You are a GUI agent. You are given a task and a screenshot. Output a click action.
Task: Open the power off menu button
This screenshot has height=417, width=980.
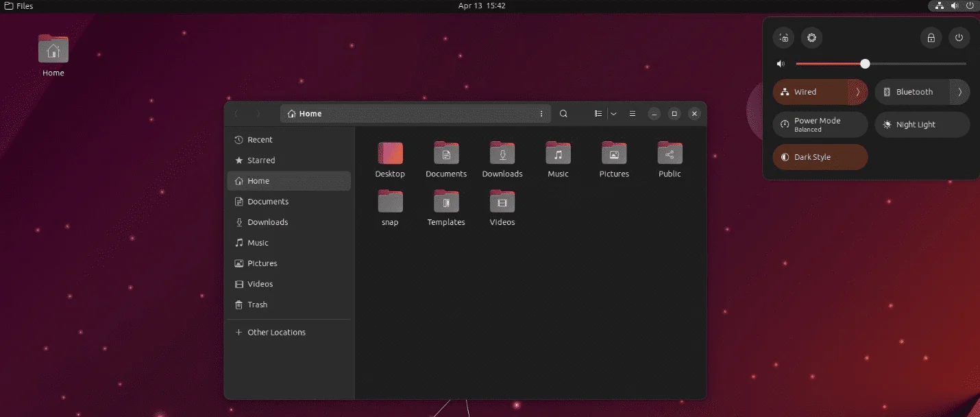(959, 38)
